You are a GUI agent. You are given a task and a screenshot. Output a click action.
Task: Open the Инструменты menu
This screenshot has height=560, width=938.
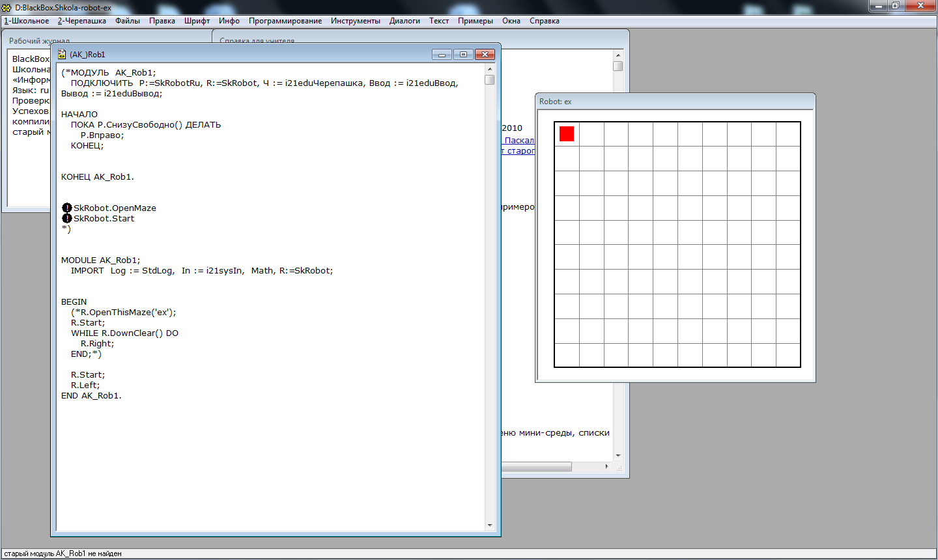click(355, 21)
